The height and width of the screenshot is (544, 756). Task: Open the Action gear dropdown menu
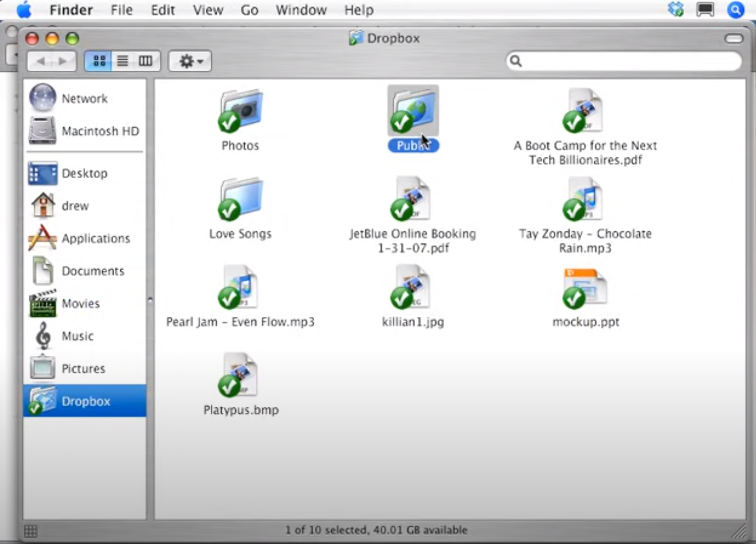click(190, 61)
